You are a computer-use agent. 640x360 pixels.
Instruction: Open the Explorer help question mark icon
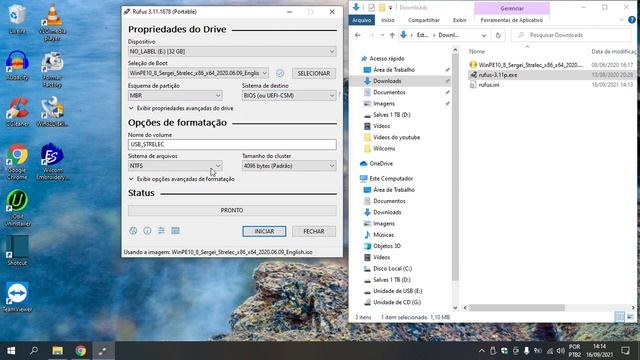(x=632, y=20)
